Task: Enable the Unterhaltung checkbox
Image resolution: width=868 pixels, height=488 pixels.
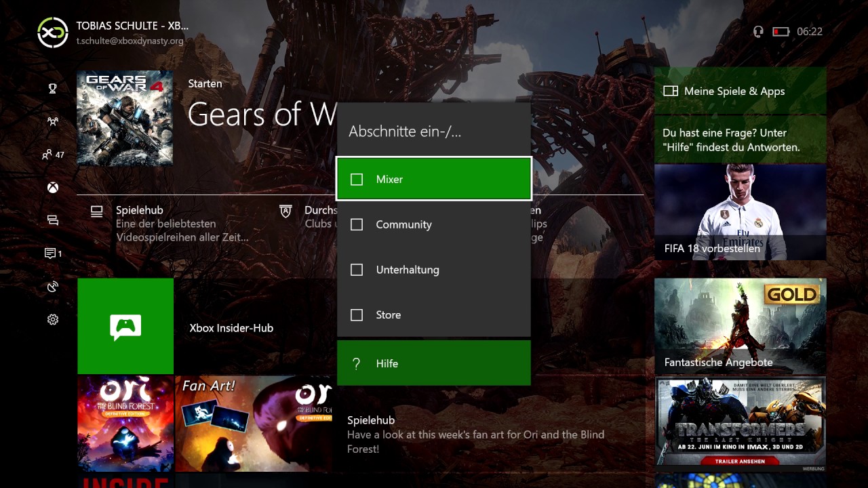Action: 357,270
